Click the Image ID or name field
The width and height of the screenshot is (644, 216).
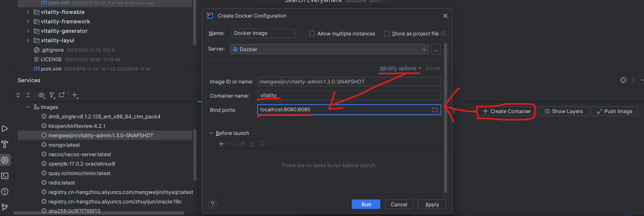[349, 82]
